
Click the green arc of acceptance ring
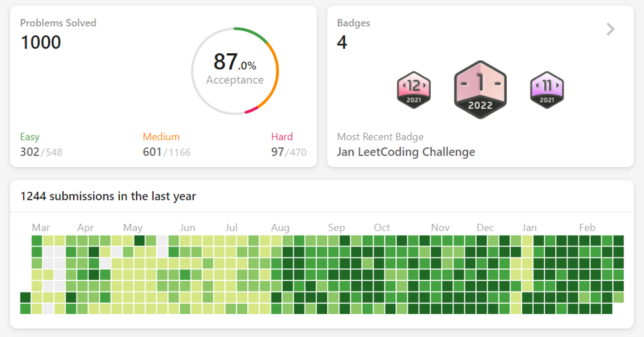[251, 33]
